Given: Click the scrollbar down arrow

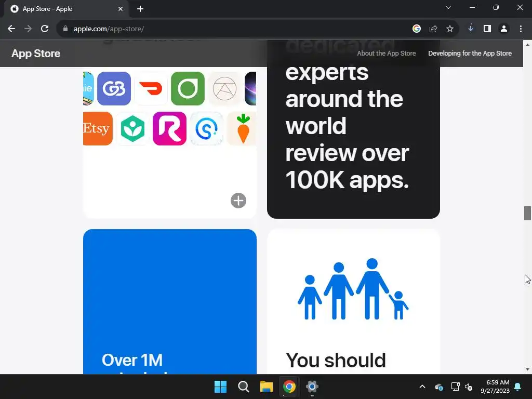Looking at the screenshot, I should click(528, 369).
